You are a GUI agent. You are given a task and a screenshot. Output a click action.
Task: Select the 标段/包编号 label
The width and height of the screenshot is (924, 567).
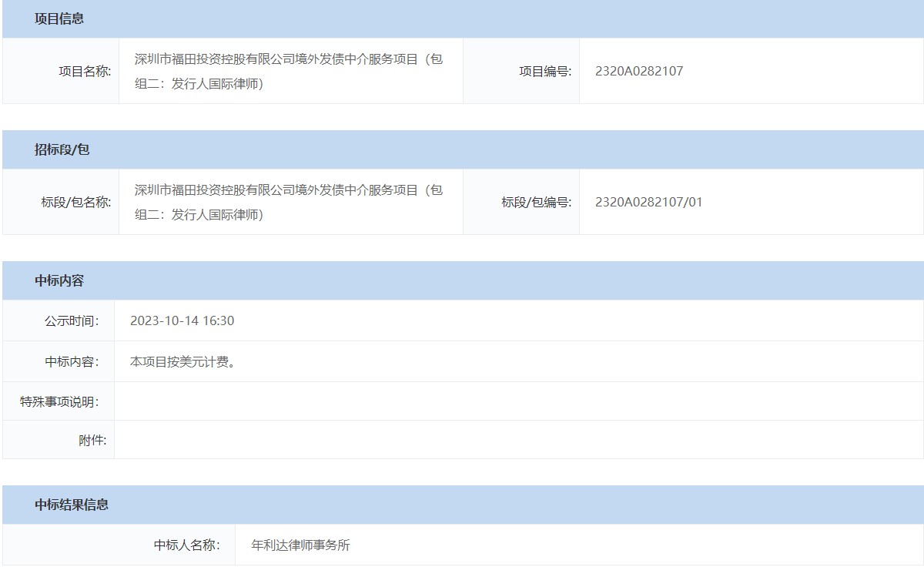[537, 203]
